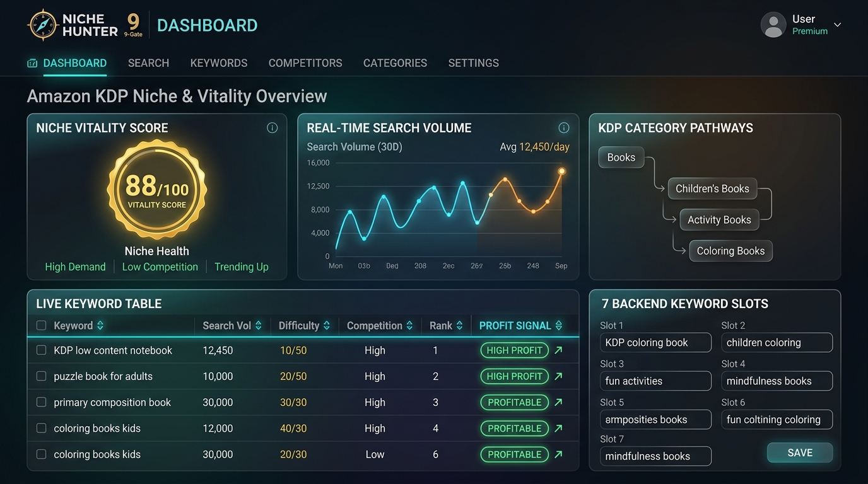868x484 pixels.
Task: Tick the primary composition book checkbox
Action: pos(42,402)
